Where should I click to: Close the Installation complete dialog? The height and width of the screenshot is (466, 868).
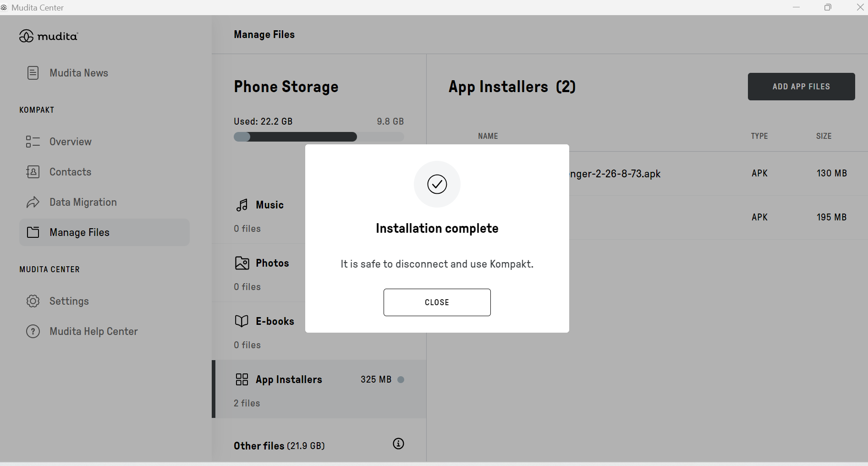(x=437, y=302)
